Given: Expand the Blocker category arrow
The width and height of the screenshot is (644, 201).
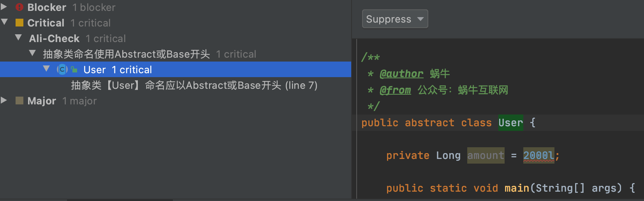Looking at the screenshot, I should click(4, 7).
